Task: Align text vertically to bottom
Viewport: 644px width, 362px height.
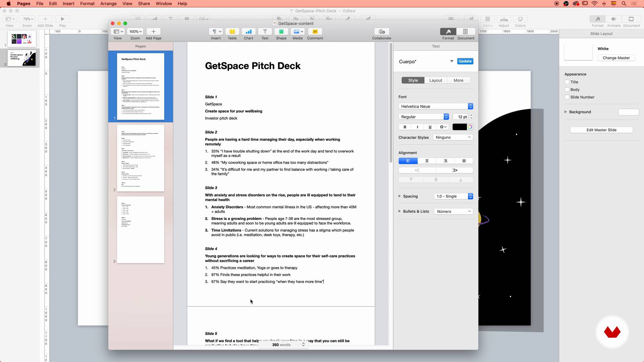Action: [x=461, y=180]
